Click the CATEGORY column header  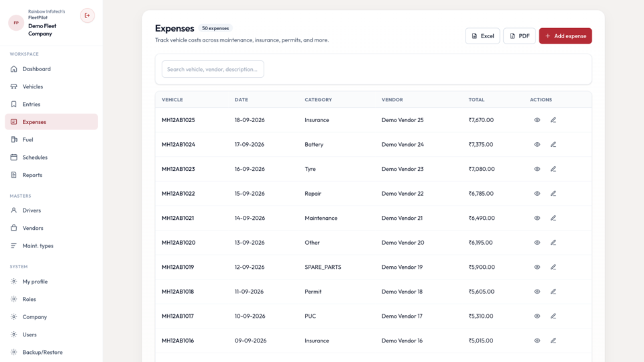point(318,100)
